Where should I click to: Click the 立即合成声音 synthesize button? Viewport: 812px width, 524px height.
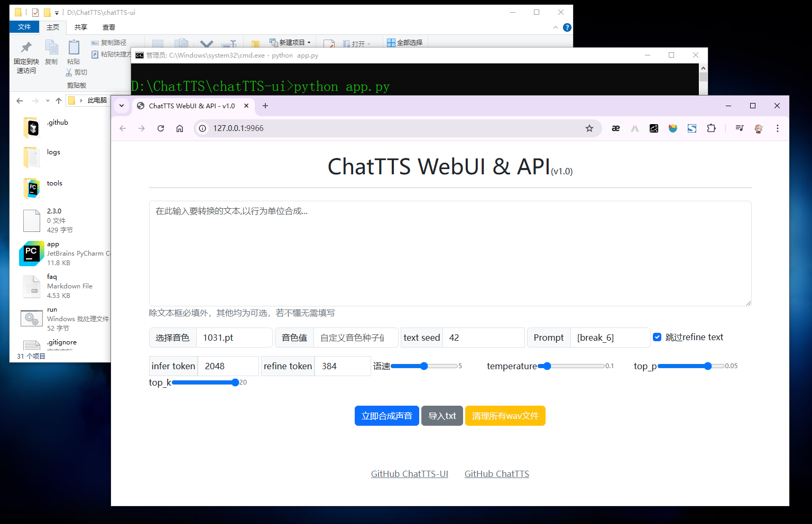point(387,416)
